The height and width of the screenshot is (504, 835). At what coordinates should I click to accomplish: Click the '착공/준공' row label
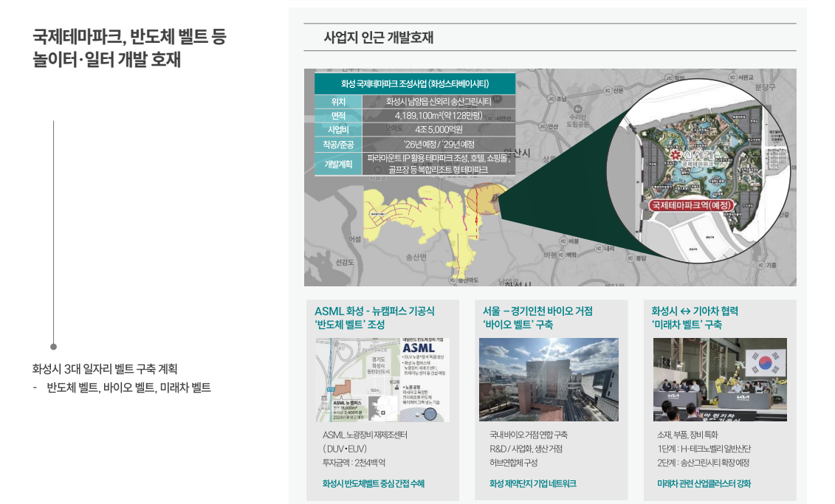pyautogui.click(x=338, y=144)
